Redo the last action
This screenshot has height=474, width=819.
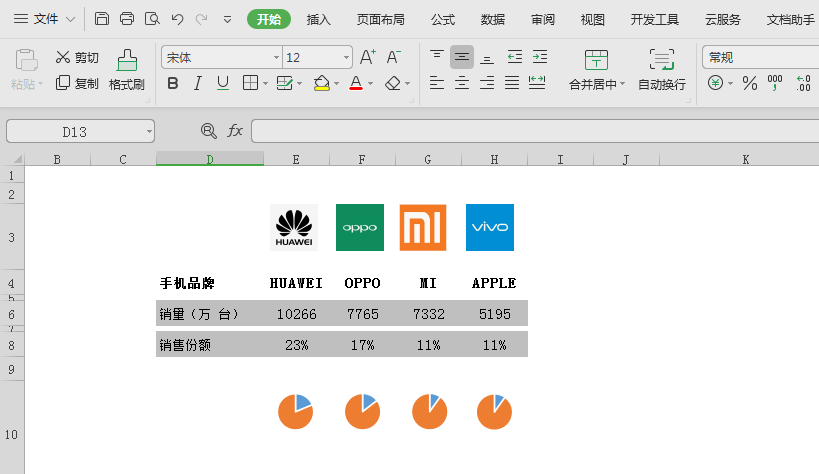click(x=201, y=19)
